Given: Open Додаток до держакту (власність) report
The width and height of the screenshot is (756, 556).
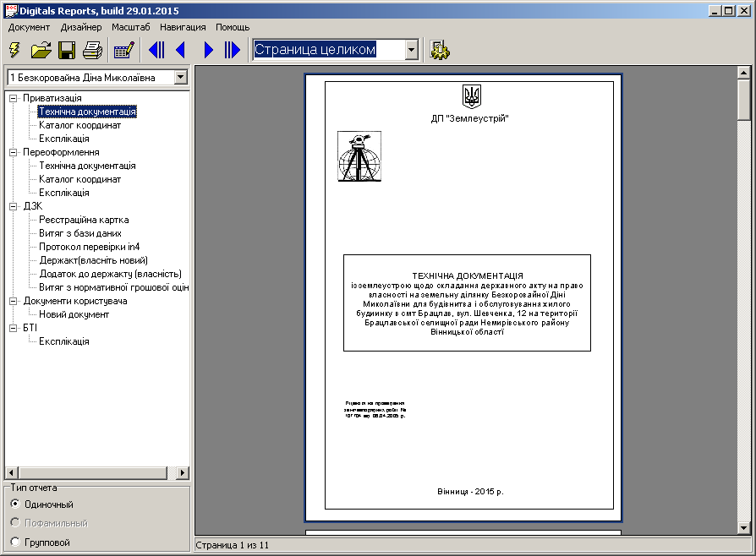Looking at the screenshot, I should pyautogui.click(x=111, y=274).
